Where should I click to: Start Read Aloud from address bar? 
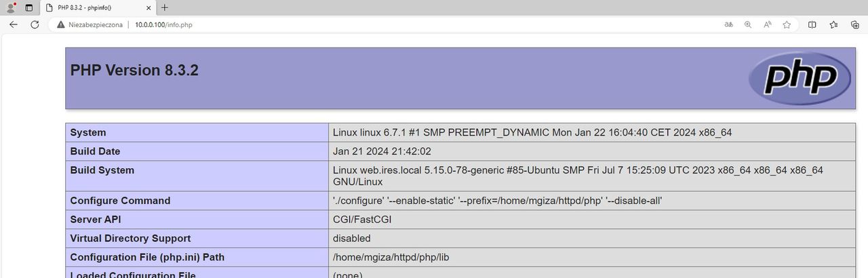point(768,24)
